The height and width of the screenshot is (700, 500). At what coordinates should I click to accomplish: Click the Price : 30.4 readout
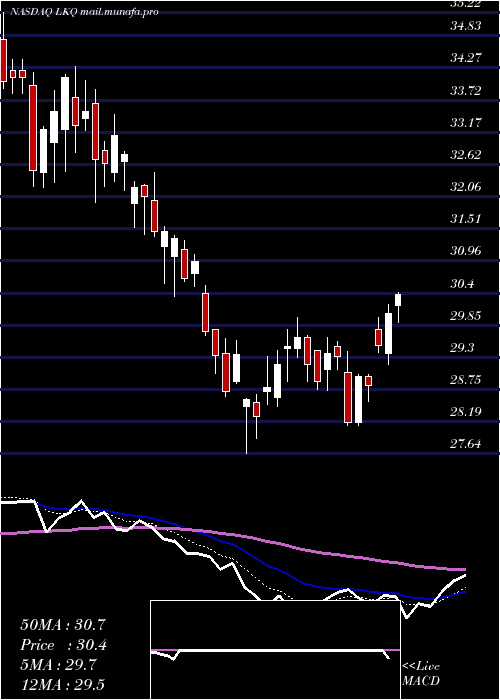(63, 645)
